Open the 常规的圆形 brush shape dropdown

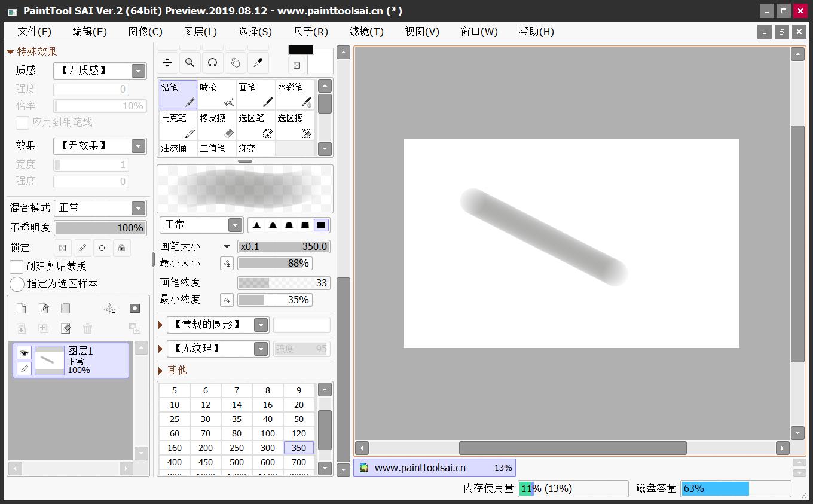(261, 325)
